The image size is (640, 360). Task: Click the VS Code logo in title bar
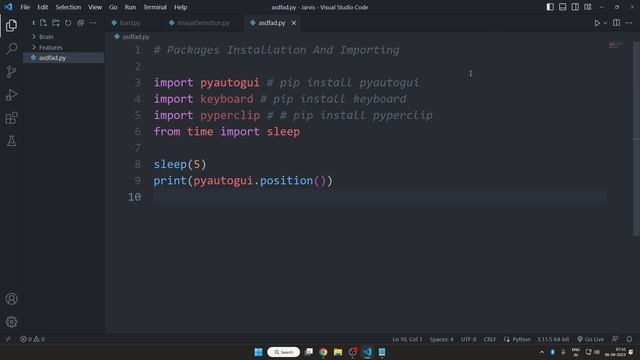click(8, 7)
